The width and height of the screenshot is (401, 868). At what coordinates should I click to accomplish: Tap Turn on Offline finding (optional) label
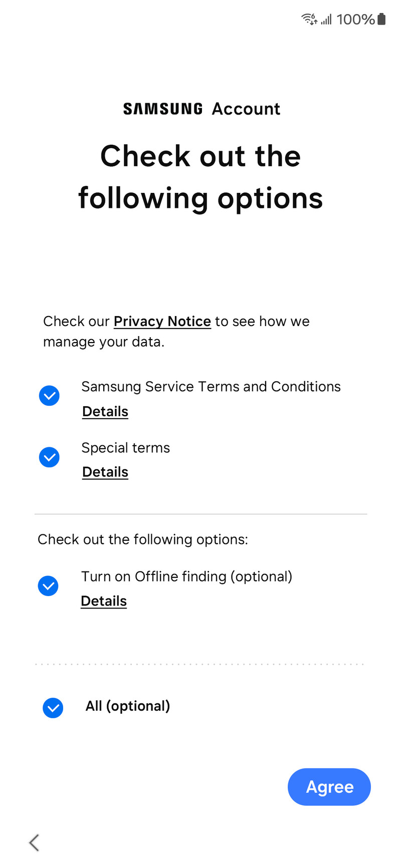(186, 576)
